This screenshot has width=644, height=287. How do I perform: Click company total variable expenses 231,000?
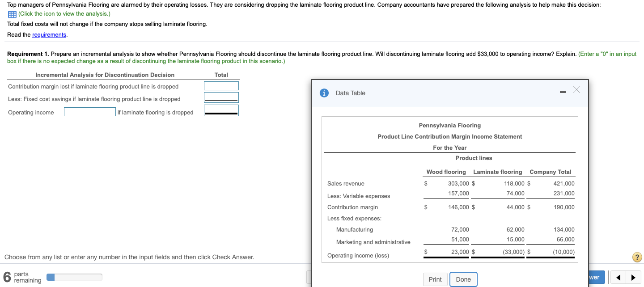(x=564, y=193)
